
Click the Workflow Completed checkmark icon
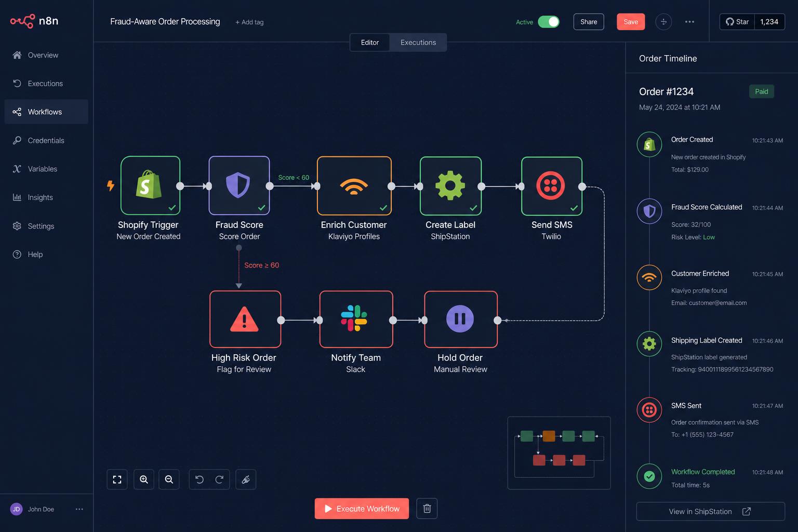[649, 476]
